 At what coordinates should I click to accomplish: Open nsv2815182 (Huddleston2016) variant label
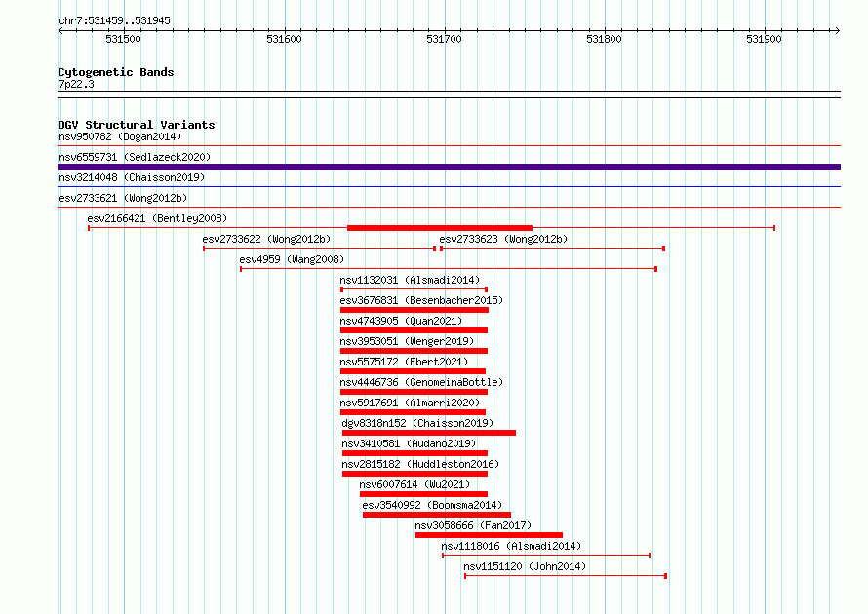pos(420,464)
